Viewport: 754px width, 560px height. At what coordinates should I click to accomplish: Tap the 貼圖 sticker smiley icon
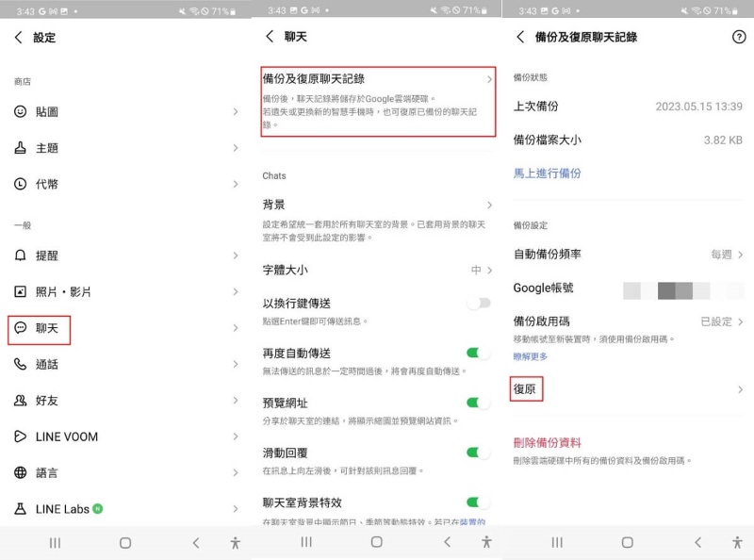[21, 111]
